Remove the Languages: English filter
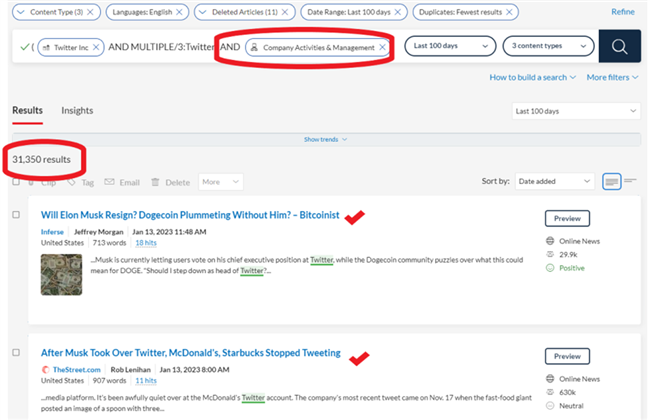This screenshot has height=420, width=650. (x=179, y=12)
